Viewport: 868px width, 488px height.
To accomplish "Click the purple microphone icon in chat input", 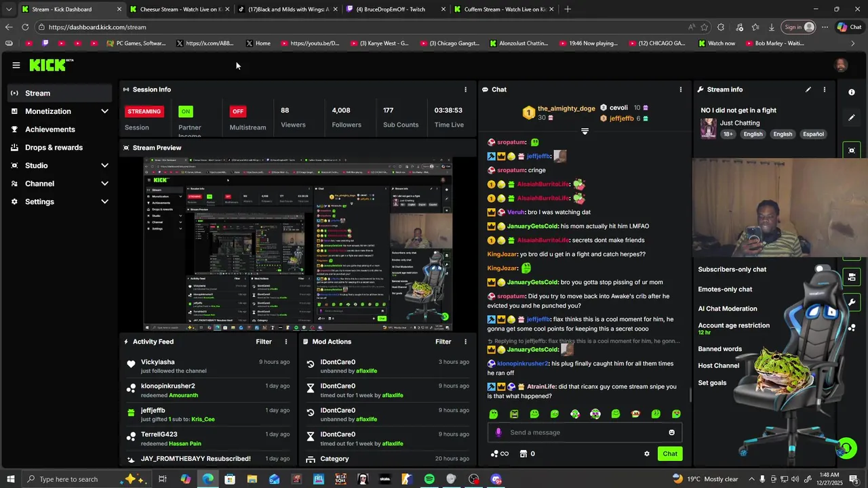I will (498, 432).
